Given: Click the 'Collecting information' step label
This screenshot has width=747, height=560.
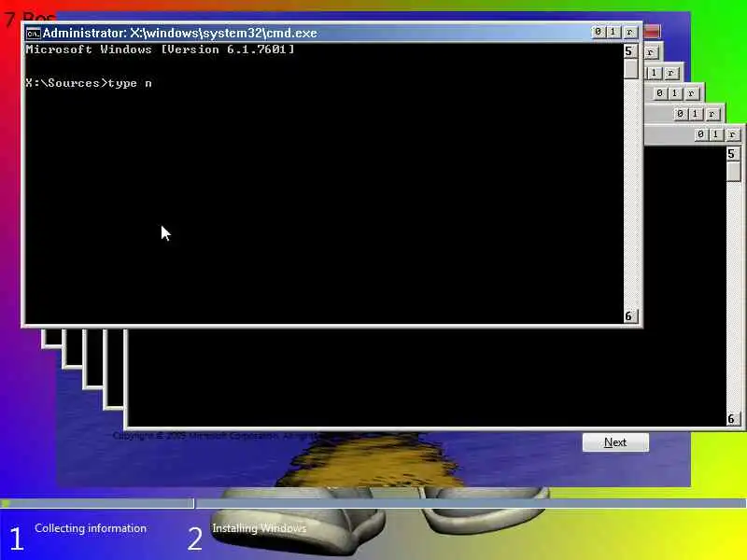Looking at the screenshot, I should [91, 528].
